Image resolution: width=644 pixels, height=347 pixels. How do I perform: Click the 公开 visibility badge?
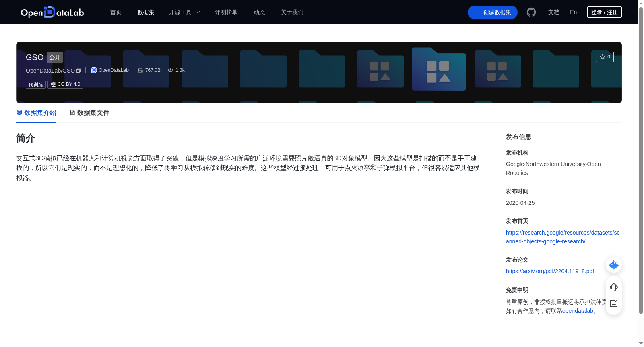click(x=55, y=57)
